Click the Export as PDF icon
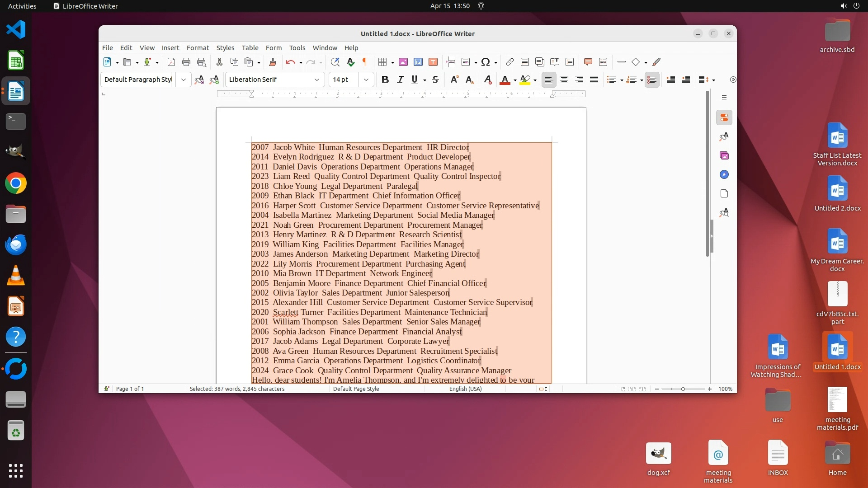868x488 pixels. [171, 62]
